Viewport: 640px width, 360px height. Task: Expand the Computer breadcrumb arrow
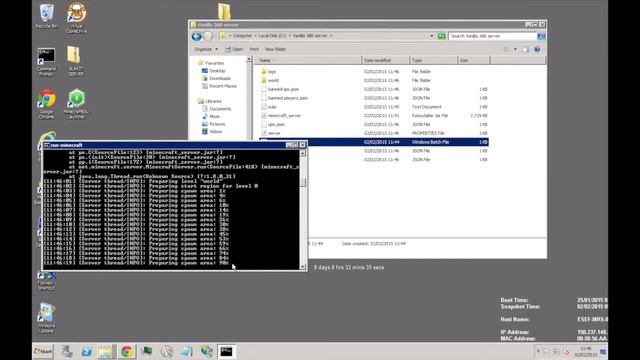(256, 36)
